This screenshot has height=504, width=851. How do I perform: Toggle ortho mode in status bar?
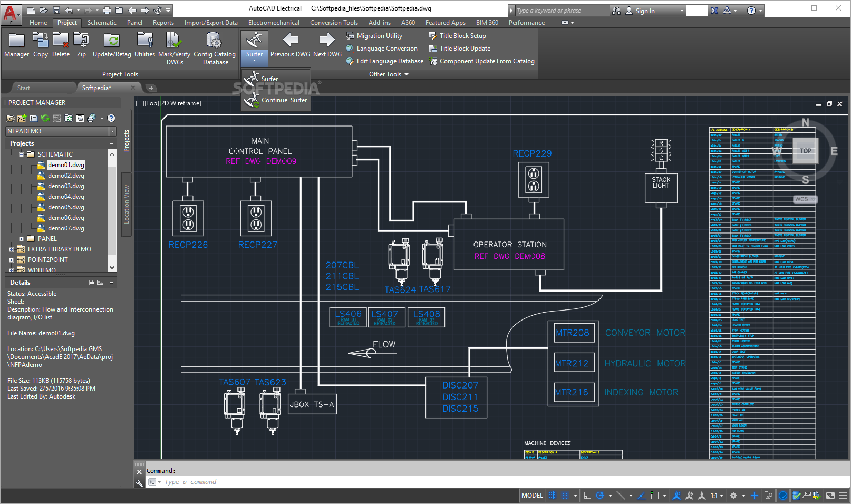pyautogui.click(x=587, y=496)
